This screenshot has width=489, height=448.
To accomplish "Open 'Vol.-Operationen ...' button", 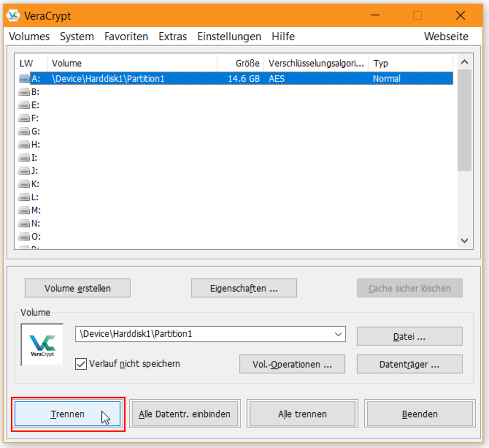I will point(292,364).
